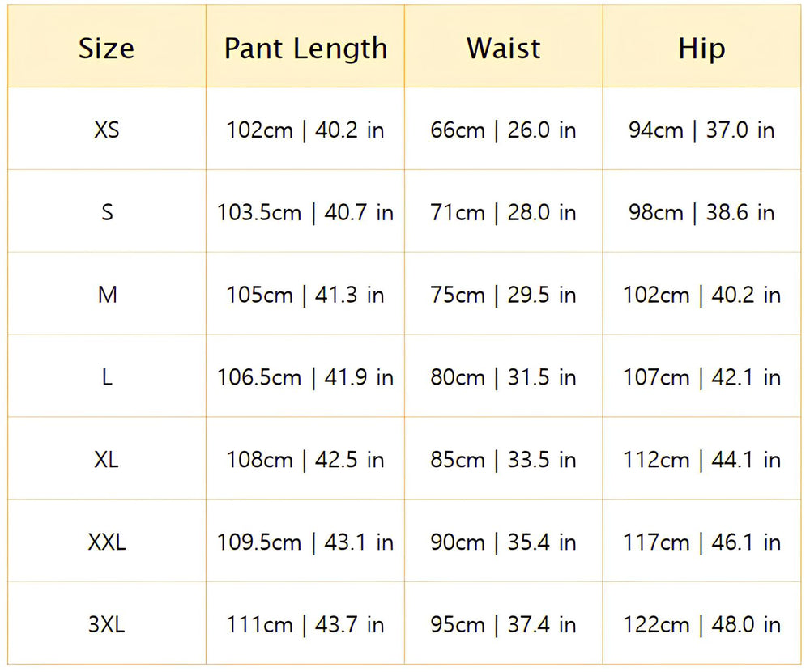Click the XS size row label
Screen dimensions: 810x672
click(x=107, y=130)
